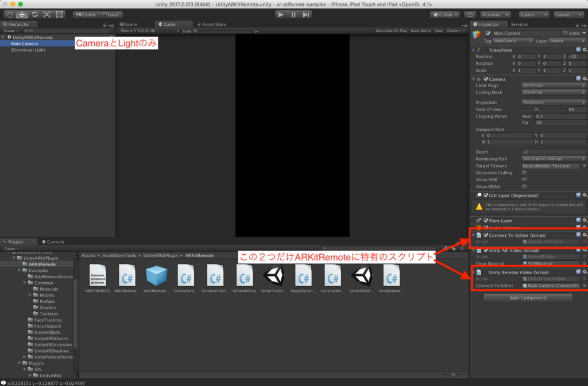This screenshot has width=588, height=386.
Task: Select the Move tool in toolbar
Action: (22, 14)
